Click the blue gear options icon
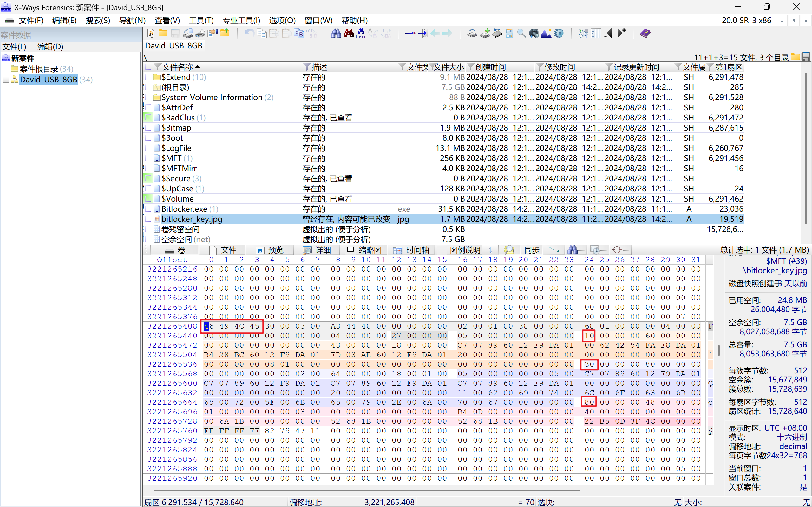812x507 pixels. point(559,33)
